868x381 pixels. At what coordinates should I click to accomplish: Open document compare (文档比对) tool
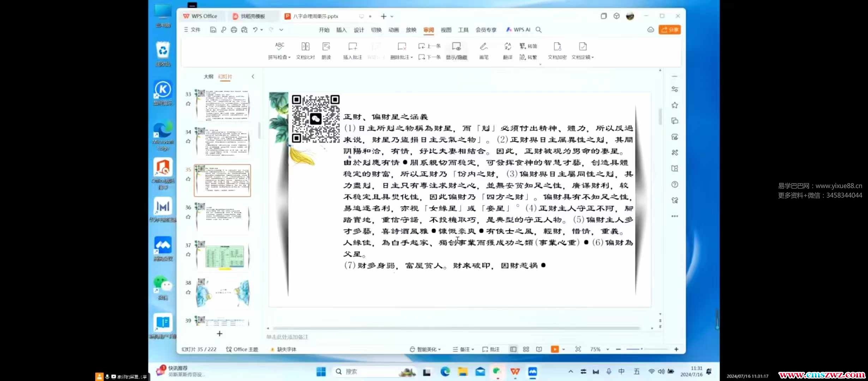[305, 46]
